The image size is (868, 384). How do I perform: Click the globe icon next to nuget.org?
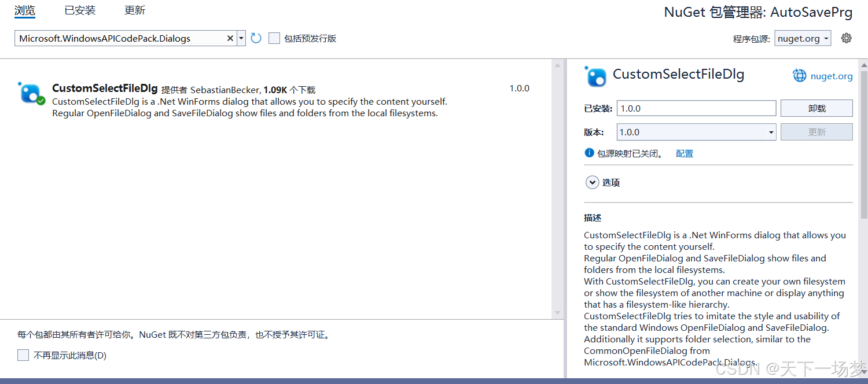click(799, 76)
